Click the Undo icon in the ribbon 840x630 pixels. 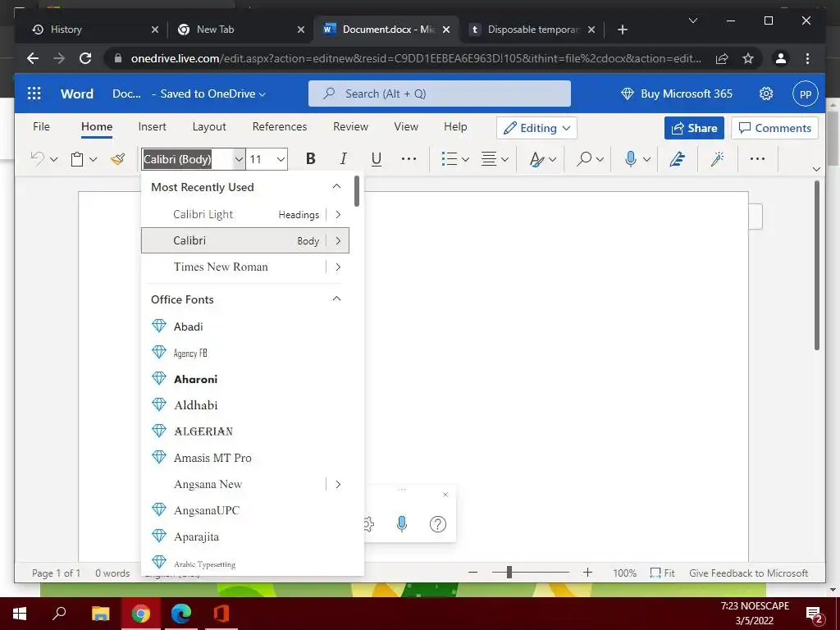[x=38, y=159]
